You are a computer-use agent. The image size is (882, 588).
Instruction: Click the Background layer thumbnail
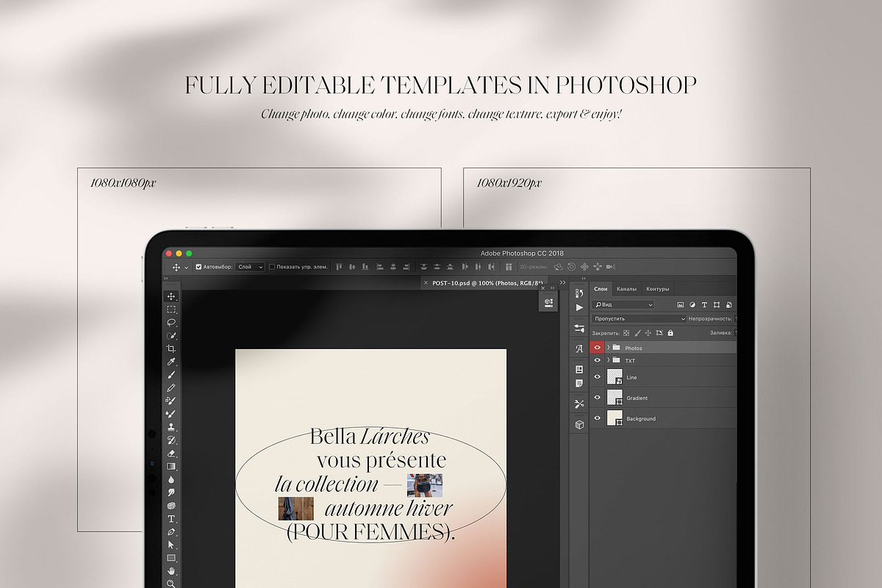[x=614, y=418]
